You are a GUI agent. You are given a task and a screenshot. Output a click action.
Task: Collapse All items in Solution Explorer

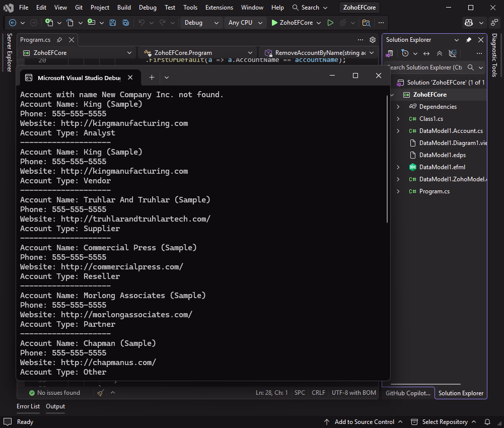pos(440,53)
